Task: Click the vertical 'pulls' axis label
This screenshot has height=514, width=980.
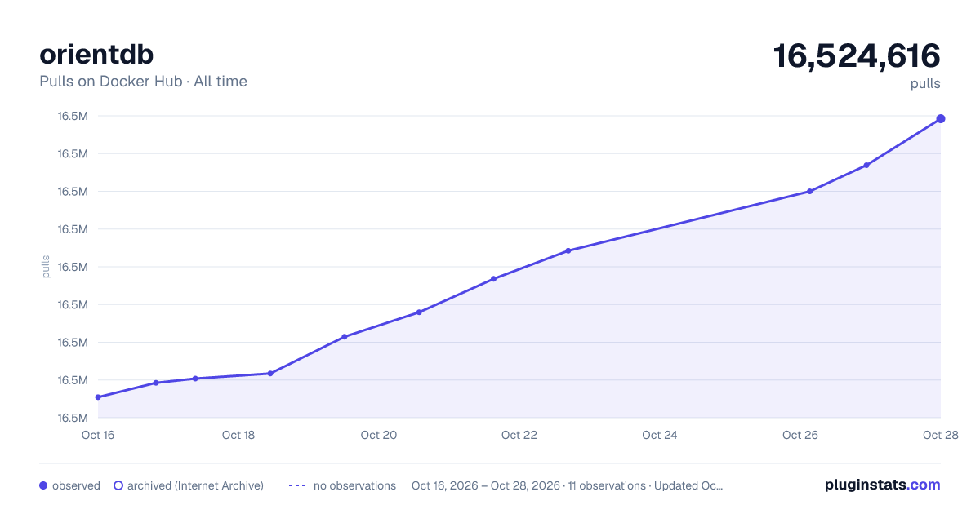Action: (x=46, y=267)
